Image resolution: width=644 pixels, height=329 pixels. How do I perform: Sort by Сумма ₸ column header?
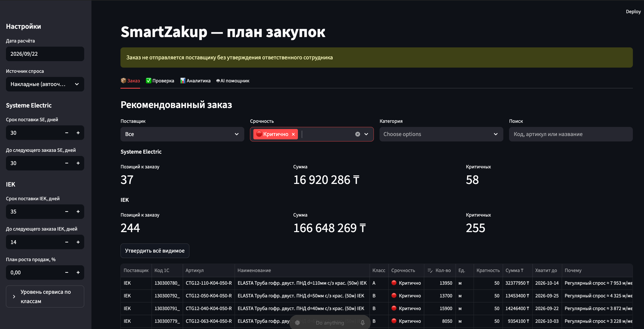click(x=517, y=270)
